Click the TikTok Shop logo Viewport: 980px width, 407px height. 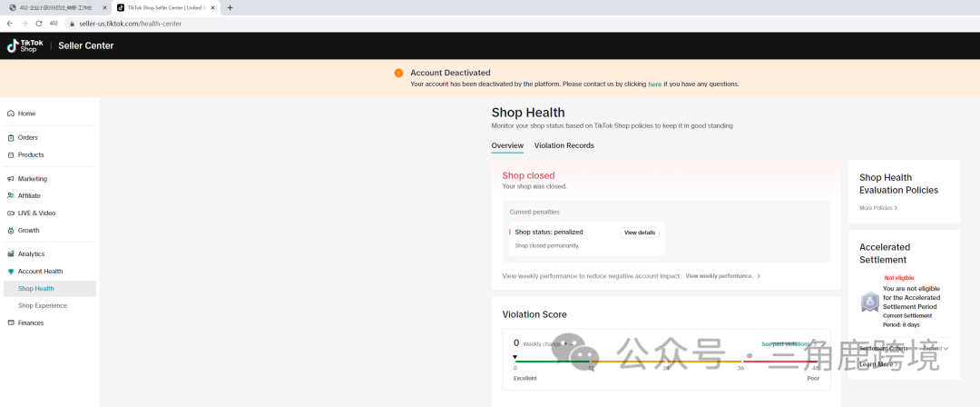pos(25,45)
